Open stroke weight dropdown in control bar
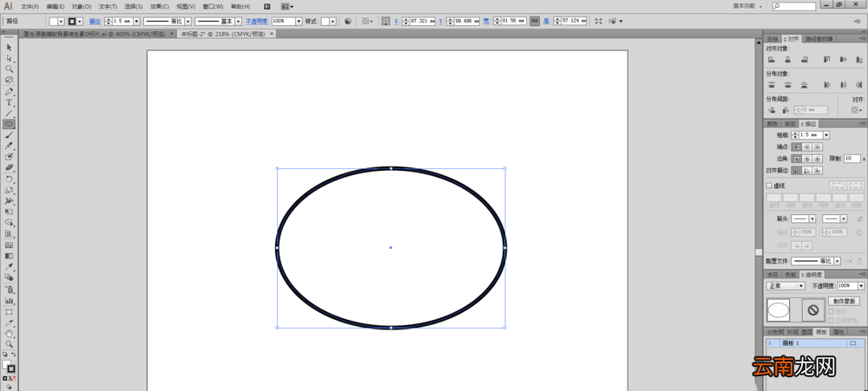 click(x=136, y=21)
